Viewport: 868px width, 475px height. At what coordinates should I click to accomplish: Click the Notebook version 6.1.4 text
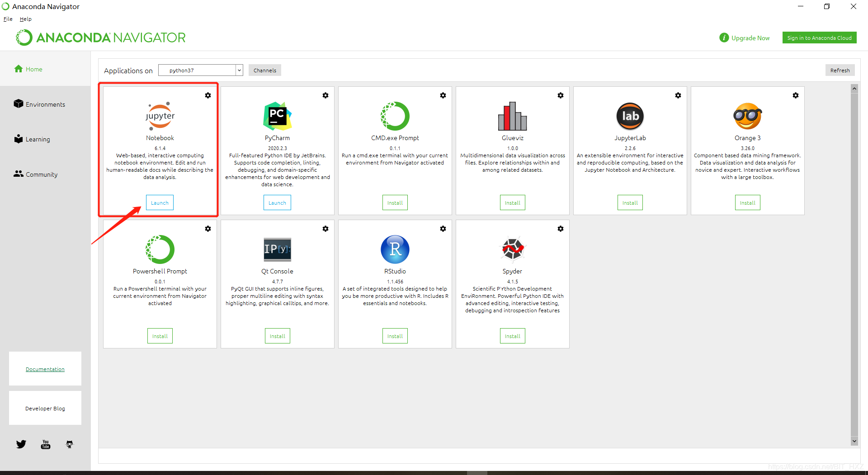160,148
